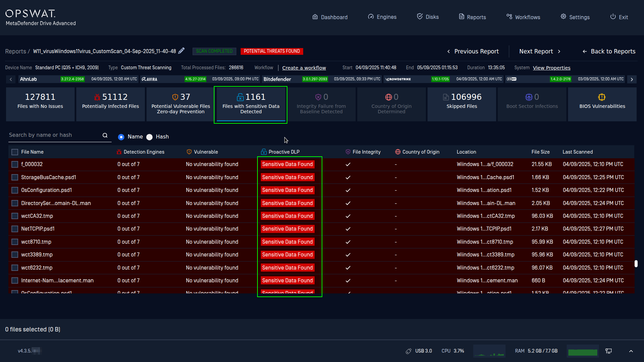Viewport: 644px width, 362px height.
Task: Go to Next Report
Action: pyautogui.click(x=540, y=51)
